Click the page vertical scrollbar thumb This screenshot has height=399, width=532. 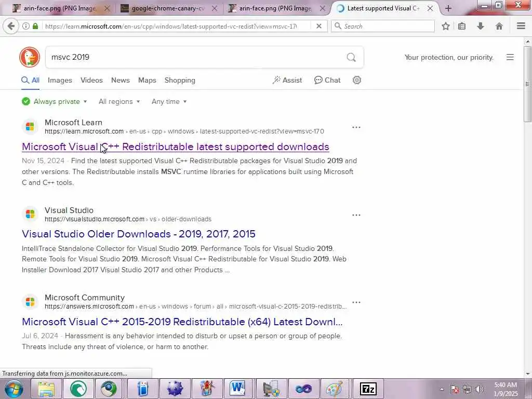[527, 84]
